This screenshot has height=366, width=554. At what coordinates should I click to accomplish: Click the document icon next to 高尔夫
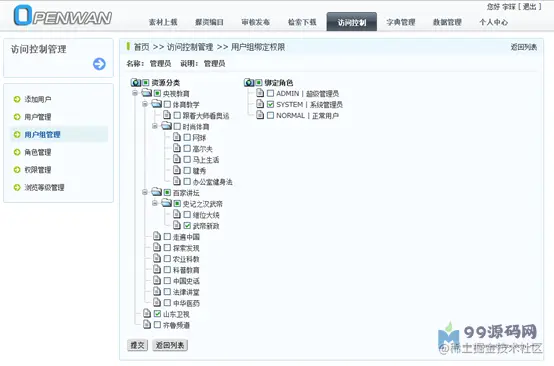point(177,148)
